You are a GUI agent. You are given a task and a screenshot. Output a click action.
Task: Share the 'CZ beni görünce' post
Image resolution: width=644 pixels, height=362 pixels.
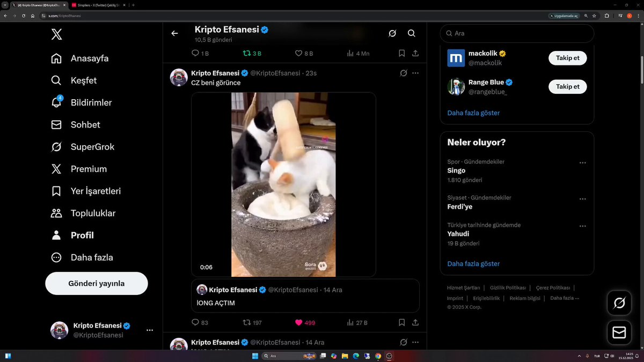pyautogui.click(x=415, y=322)
